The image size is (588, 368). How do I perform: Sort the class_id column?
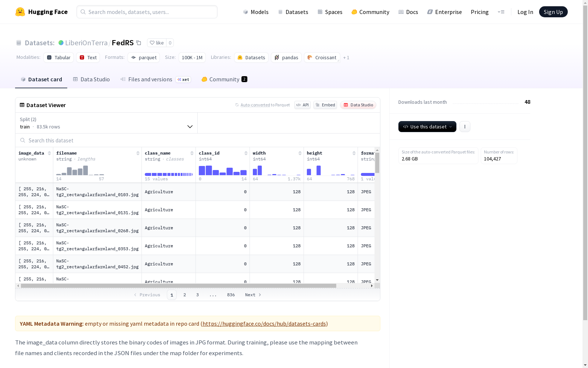pos(246,153)
